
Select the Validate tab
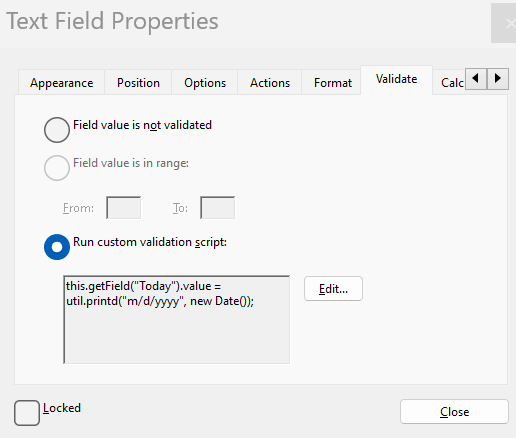397,80
